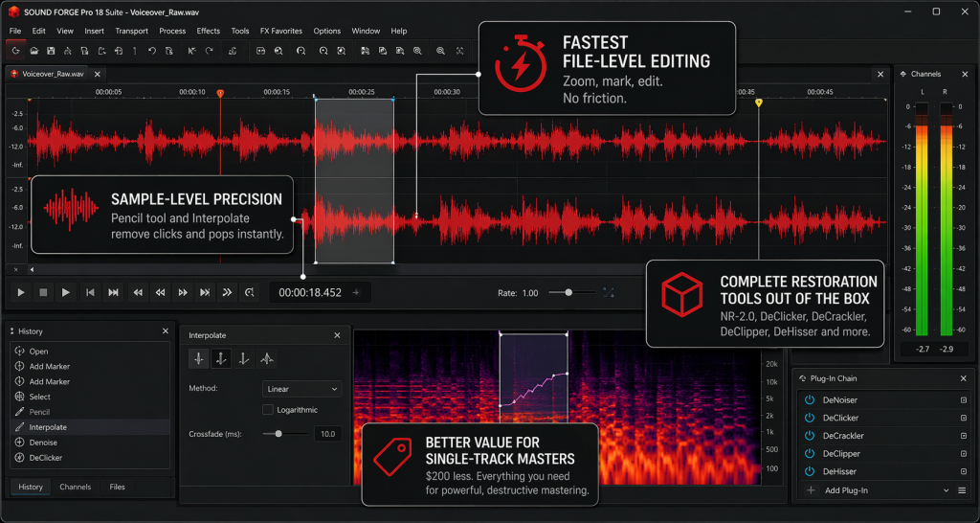Click the Redo arrow in the toolbar
The height and width of the screenshot is (523, 980).
[210, 51]
